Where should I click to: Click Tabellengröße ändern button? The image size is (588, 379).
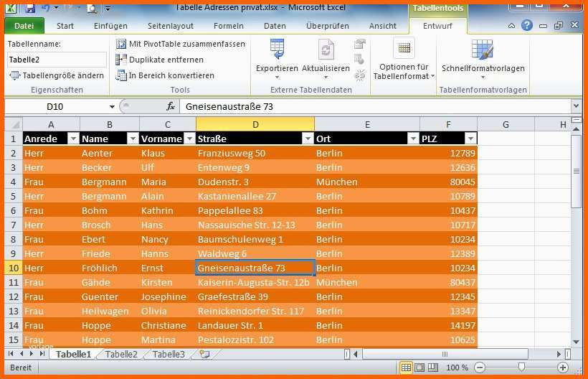pyautogui.click(x=56, y=75)
